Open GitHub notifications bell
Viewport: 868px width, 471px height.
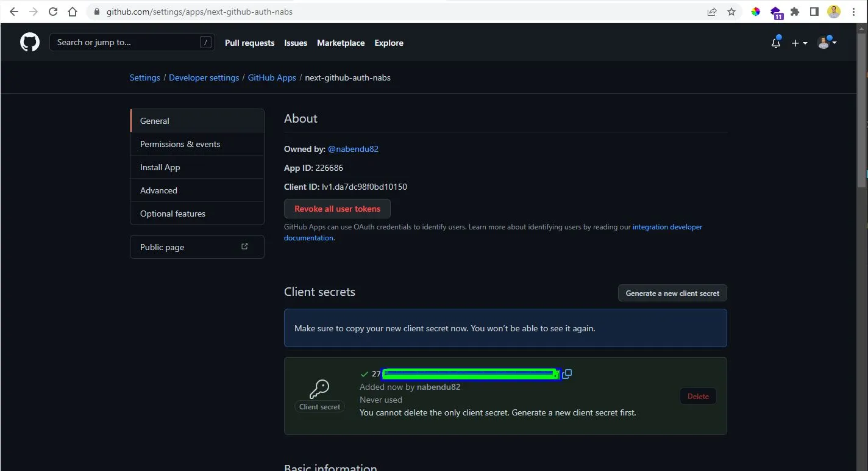pyautogui.click(x=776, y=43)
